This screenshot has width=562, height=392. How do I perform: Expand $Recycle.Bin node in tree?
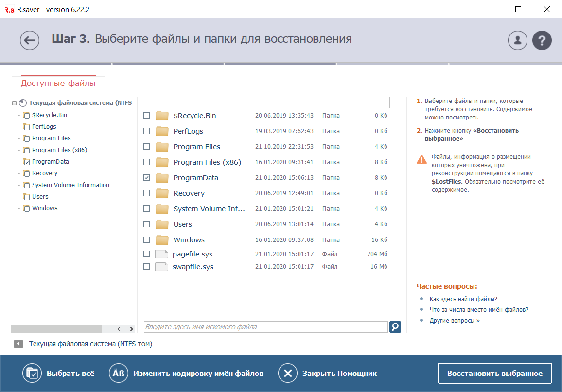click(18, 115)
